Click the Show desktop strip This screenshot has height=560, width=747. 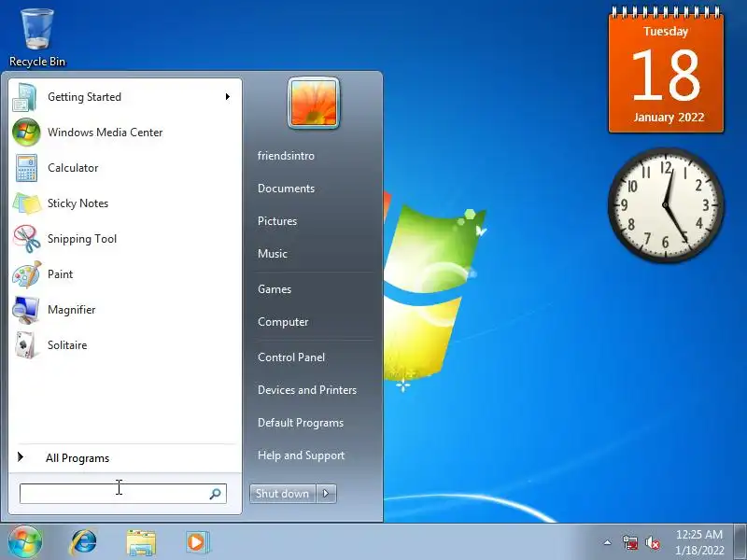point(740,542)
